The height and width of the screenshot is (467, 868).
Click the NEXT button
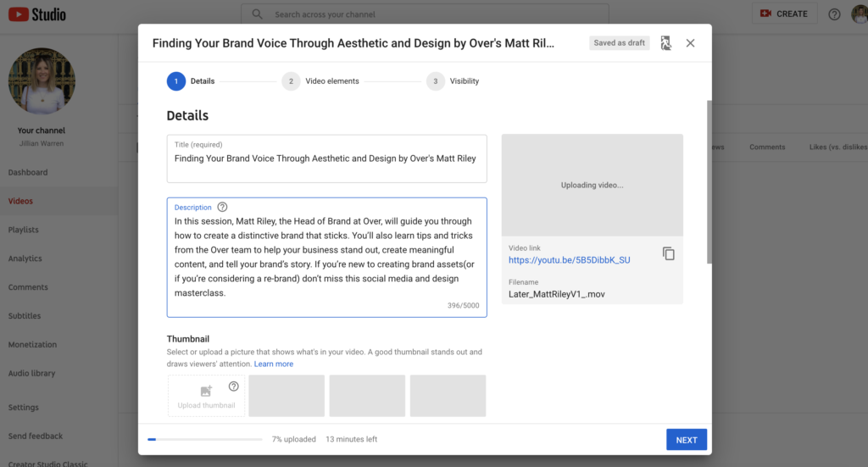(687, 440)
